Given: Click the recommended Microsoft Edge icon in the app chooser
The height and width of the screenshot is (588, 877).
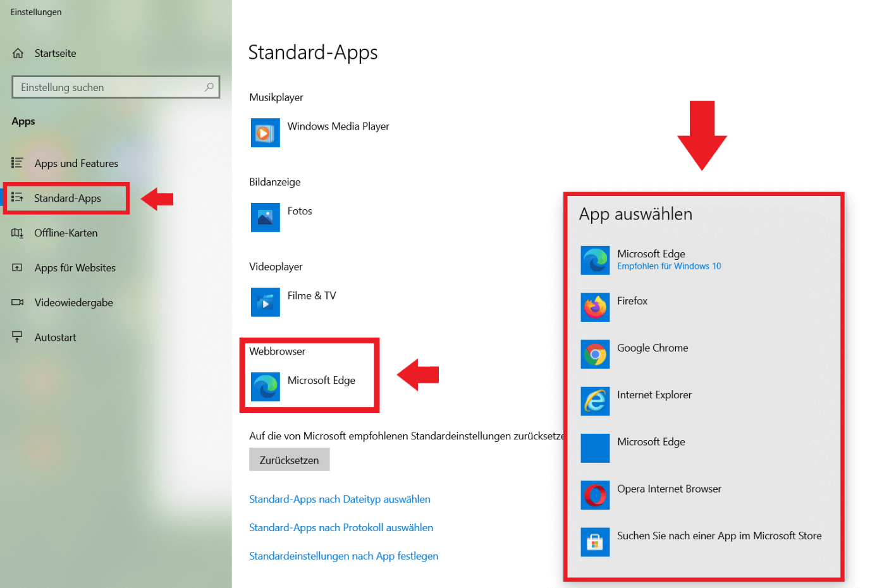Looking at the screenshot, I should pos(595,260).
